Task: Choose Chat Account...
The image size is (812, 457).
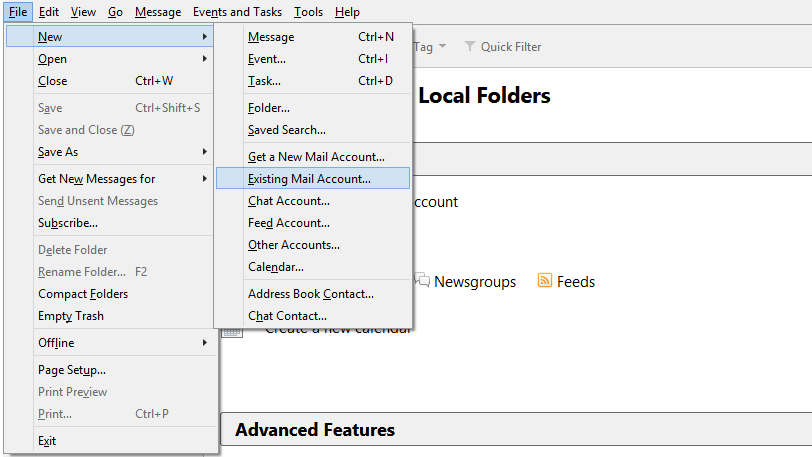Action: coord(313,201)
